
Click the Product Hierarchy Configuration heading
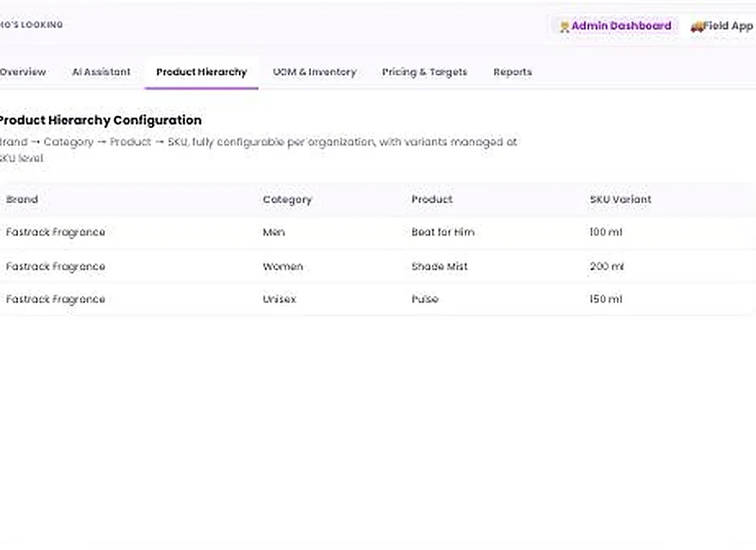pyautogui.click(x=101, y=120)
